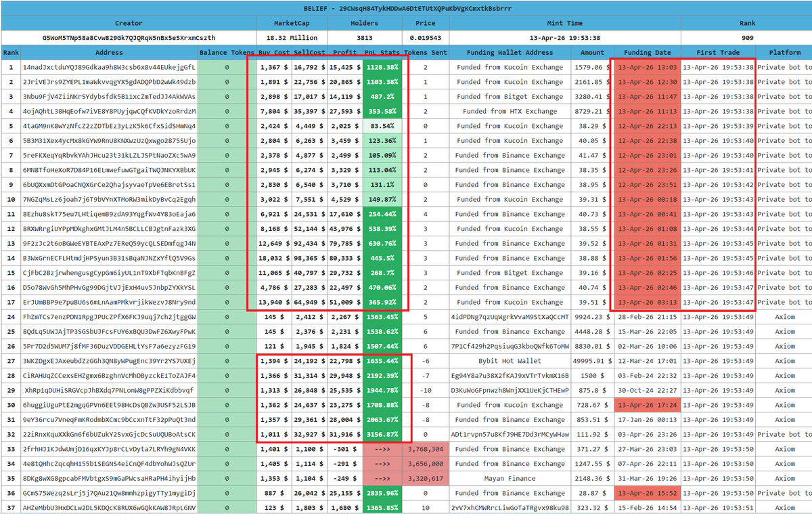
Task: Click the funding date 13-Apr-26 13:03
Action: click(x=647, y=67)
